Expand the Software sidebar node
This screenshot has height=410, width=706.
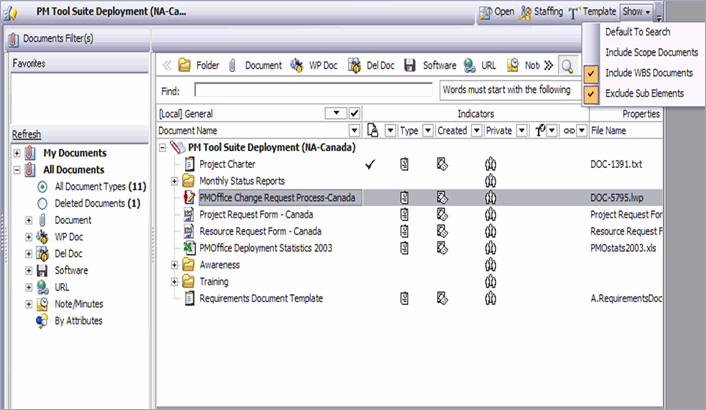point(29,270)
